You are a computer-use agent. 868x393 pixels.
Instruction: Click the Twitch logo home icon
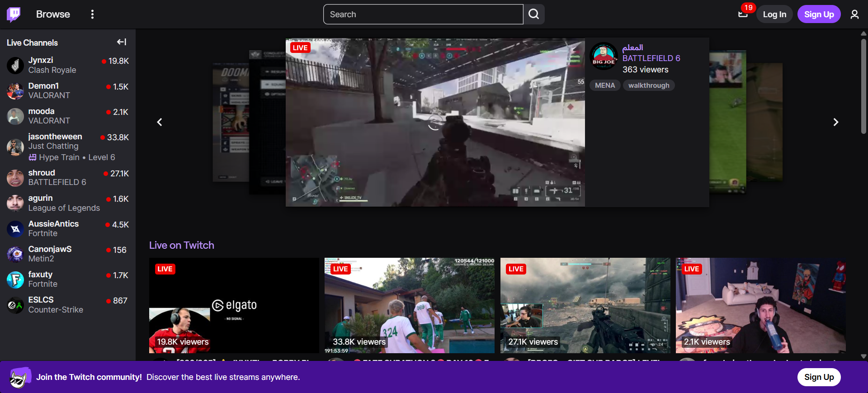pos(14,14)
